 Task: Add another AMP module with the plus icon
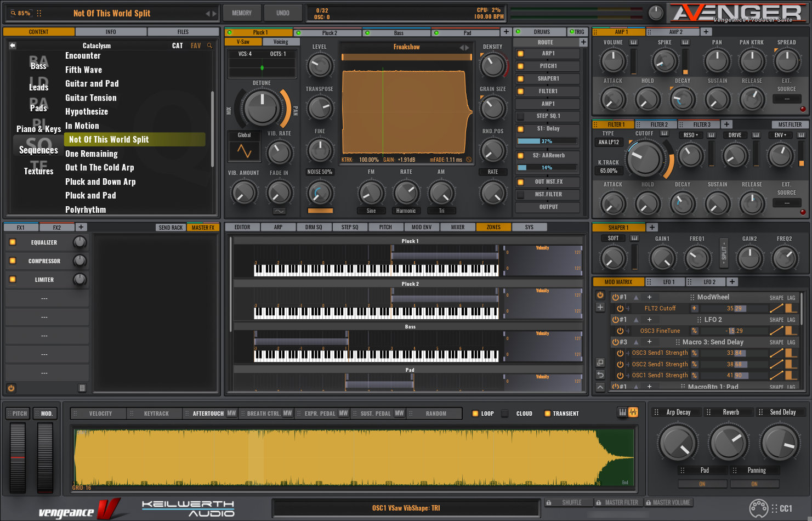(706, 32)
